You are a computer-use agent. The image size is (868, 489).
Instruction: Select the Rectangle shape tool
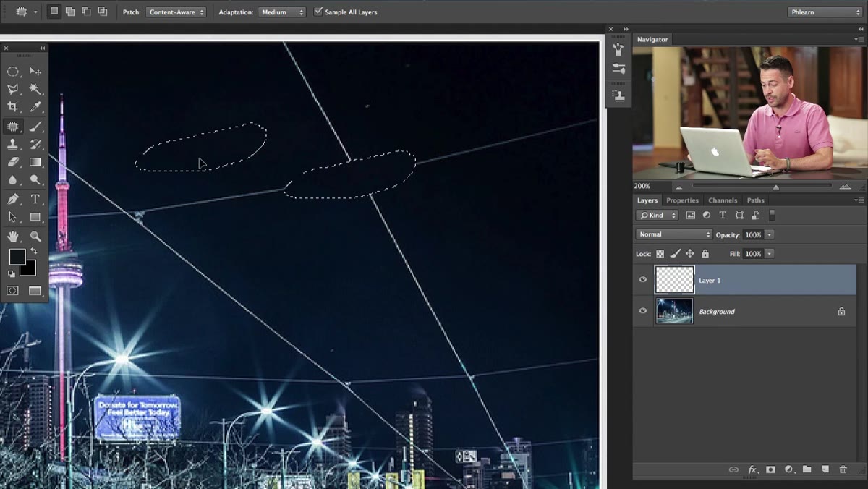(35, 217)
